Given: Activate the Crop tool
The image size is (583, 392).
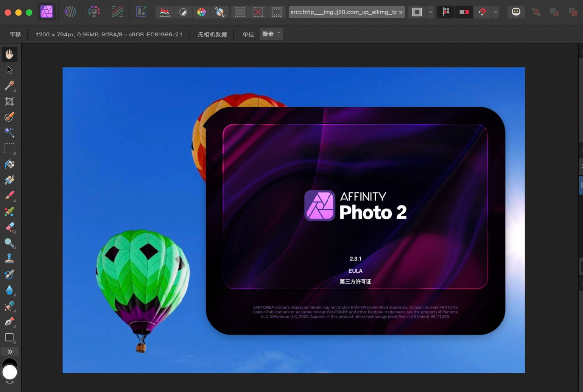Looking at the screenshot, I should pos(9,102).
